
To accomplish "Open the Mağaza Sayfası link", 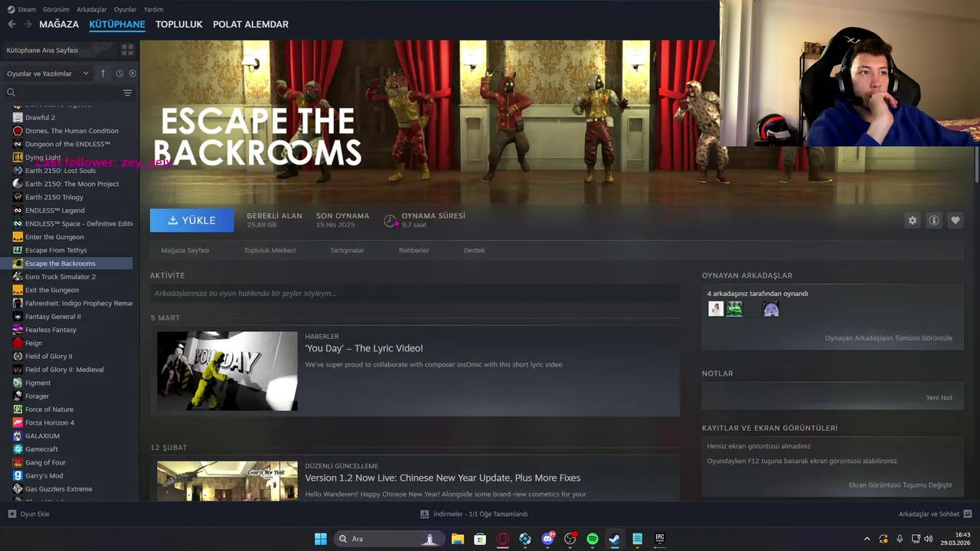I will tap(185, 250).
